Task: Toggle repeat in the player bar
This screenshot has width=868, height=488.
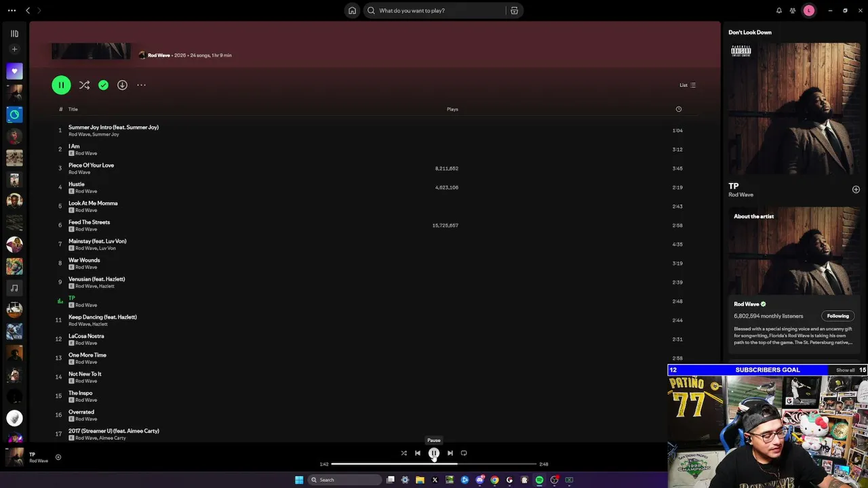Action: click(x=464, y=453)
